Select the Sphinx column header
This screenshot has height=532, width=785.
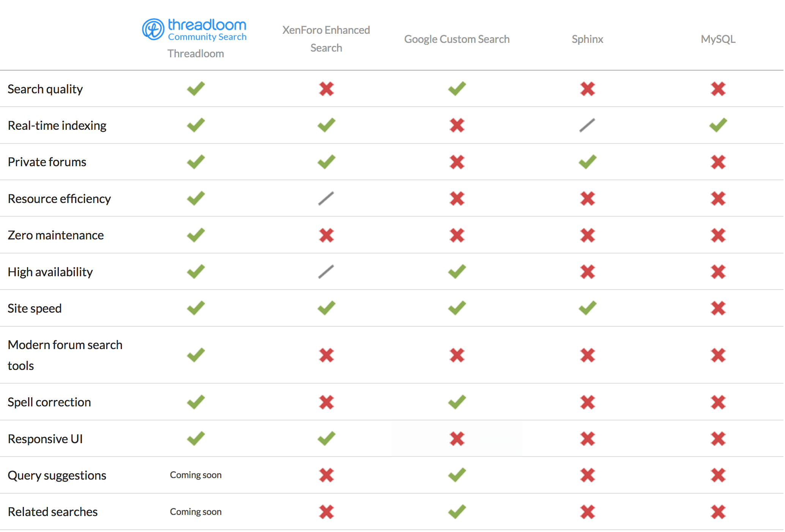(588, 39)
